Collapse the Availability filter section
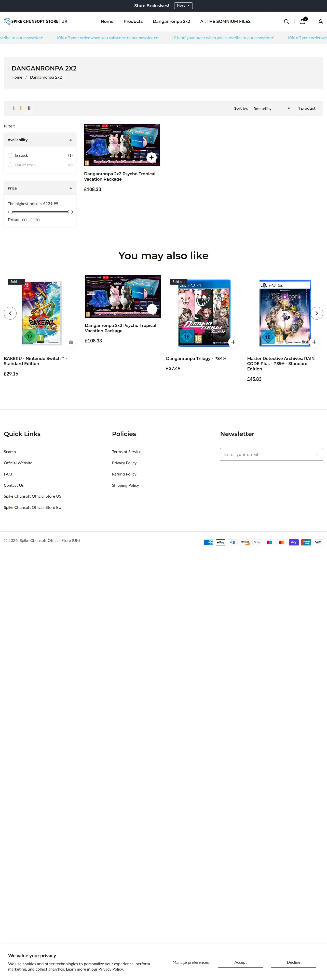Screen dimensions: 327x980 (x=40, y=140)
